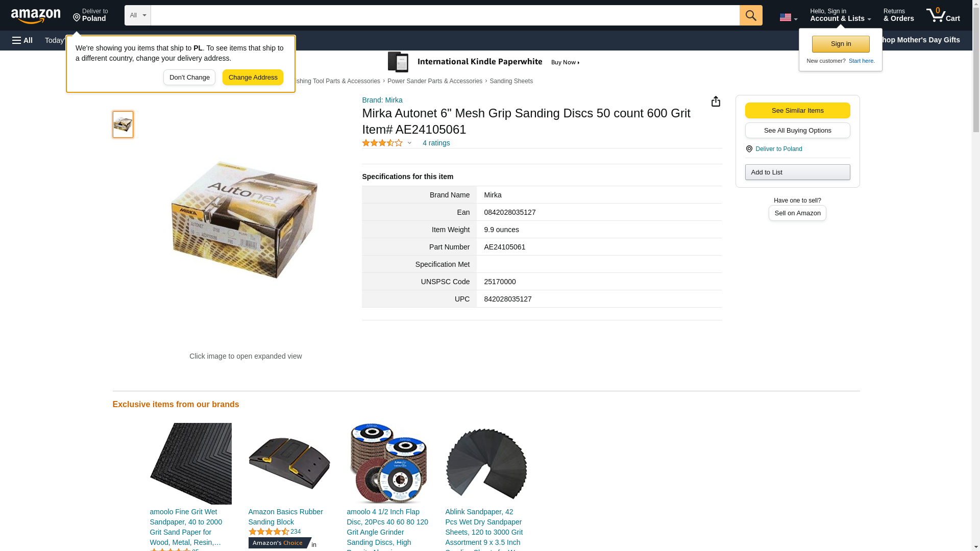Click See Similar Items button
The height and width of the screenshot is (551, 980).
[x=797, y=111]
